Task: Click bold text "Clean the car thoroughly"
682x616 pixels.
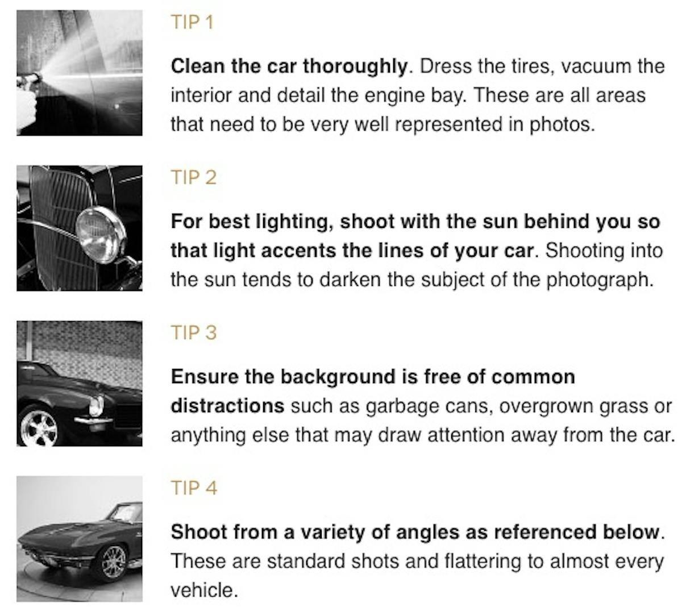Action: 289,66
